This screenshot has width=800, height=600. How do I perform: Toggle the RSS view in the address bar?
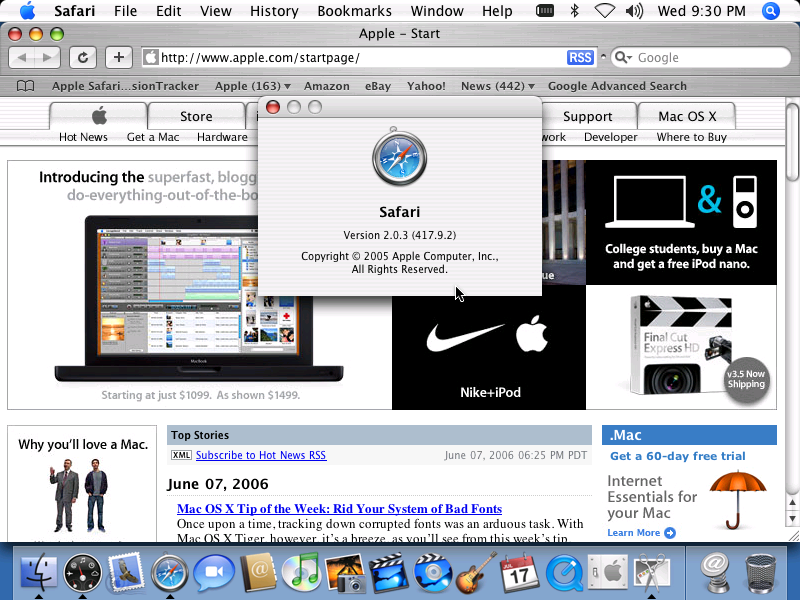pos(580,57)
